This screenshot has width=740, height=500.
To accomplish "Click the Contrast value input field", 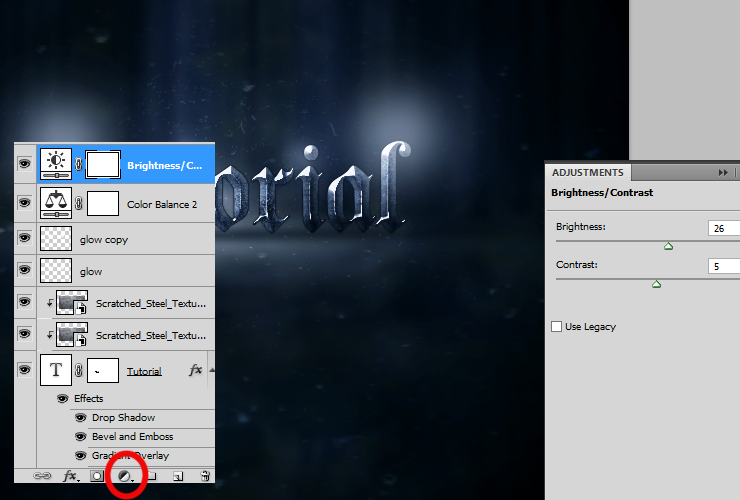I will pos(724,266).
